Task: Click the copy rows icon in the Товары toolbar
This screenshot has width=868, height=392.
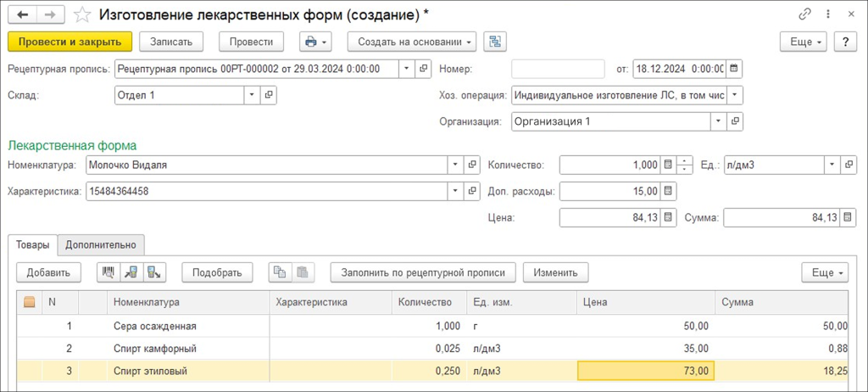Action: [x=278, y=272]
